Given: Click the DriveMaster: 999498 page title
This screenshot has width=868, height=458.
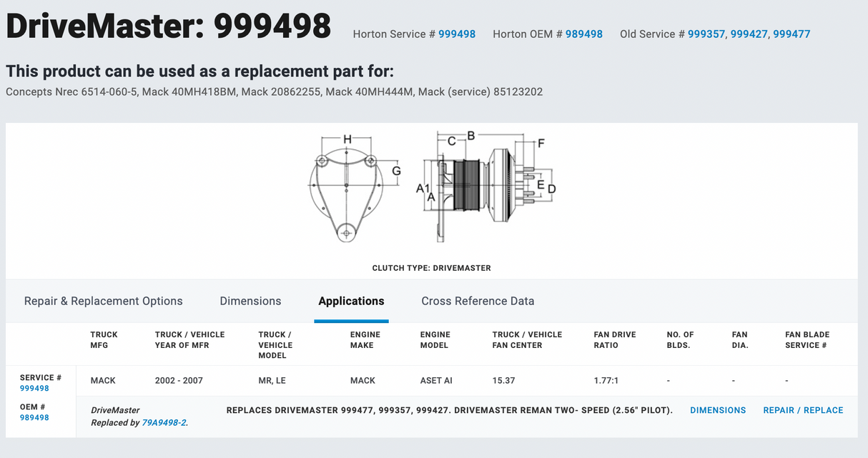Looking at the screenshot, I should click(169, 27).
